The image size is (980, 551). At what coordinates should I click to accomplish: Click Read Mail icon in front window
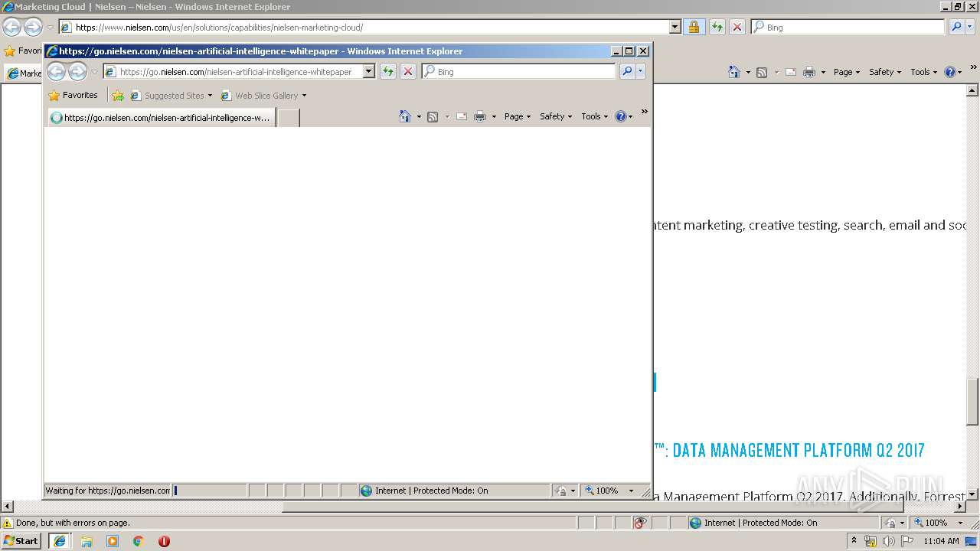pyautogui.click(x=462, y=116)
